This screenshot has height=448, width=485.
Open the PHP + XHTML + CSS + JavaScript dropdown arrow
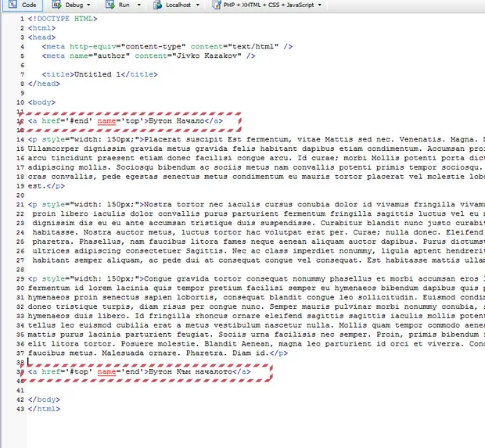point(319,5)
